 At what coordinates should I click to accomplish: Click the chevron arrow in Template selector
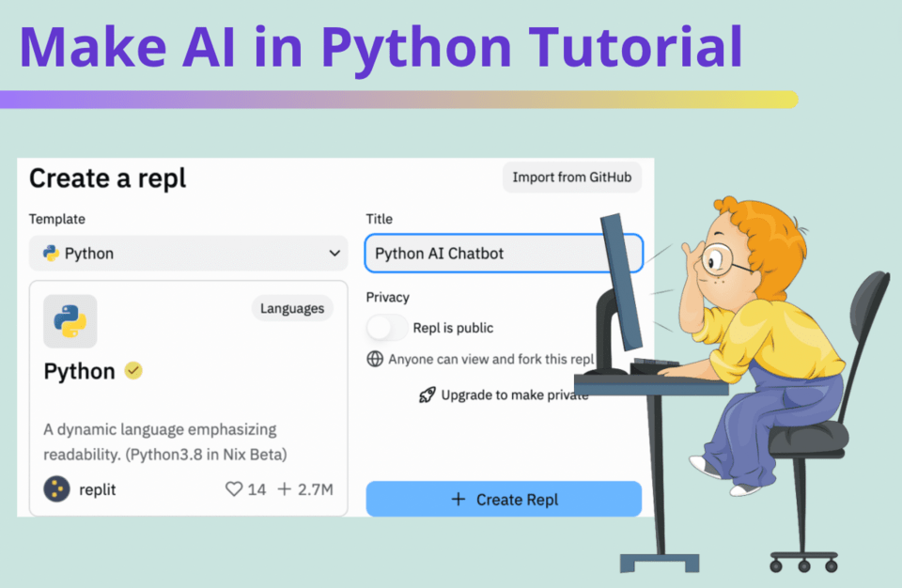click(334, 254)
